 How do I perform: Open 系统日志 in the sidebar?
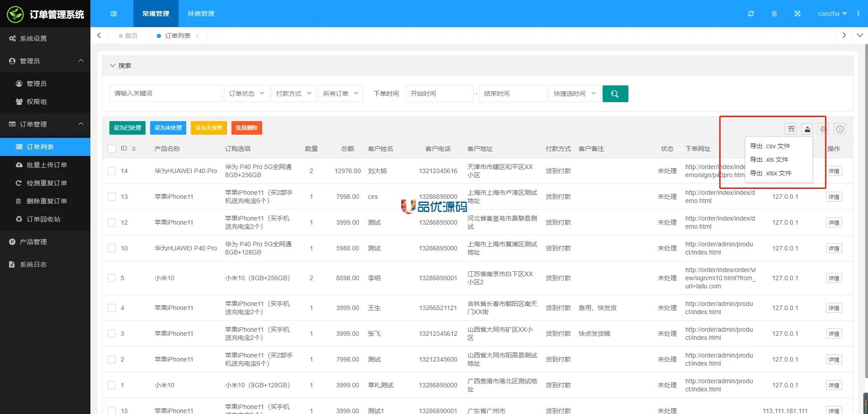pyautogui.click(x=45, y=264)
